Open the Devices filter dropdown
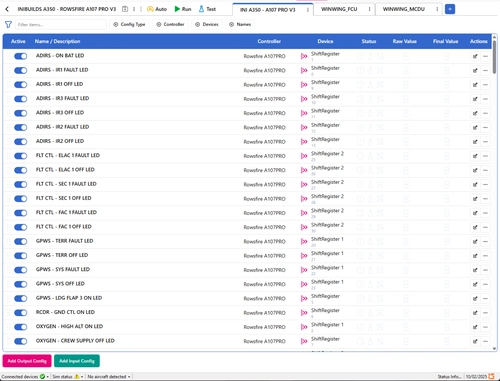The image size is (500, 381). pyautogui.click(x=207, y=24)
